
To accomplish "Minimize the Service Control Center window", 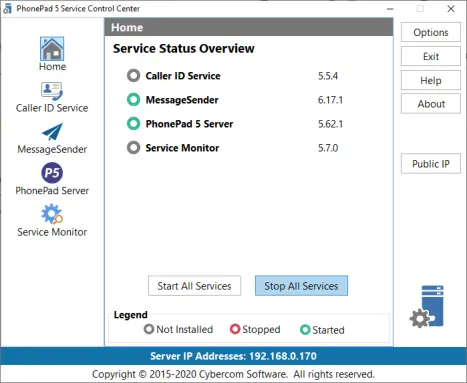I will pos(390,9).
